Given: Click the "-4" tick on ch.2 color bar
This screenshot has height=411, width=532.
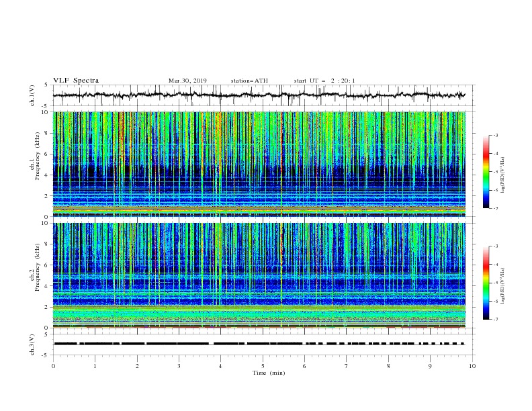Looking at the screenshot, I should 495,265.
